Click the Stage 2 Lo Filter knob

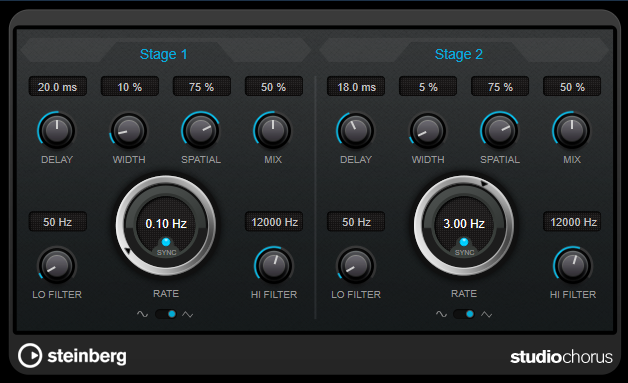pyautogui.click(x=355, y=266)
